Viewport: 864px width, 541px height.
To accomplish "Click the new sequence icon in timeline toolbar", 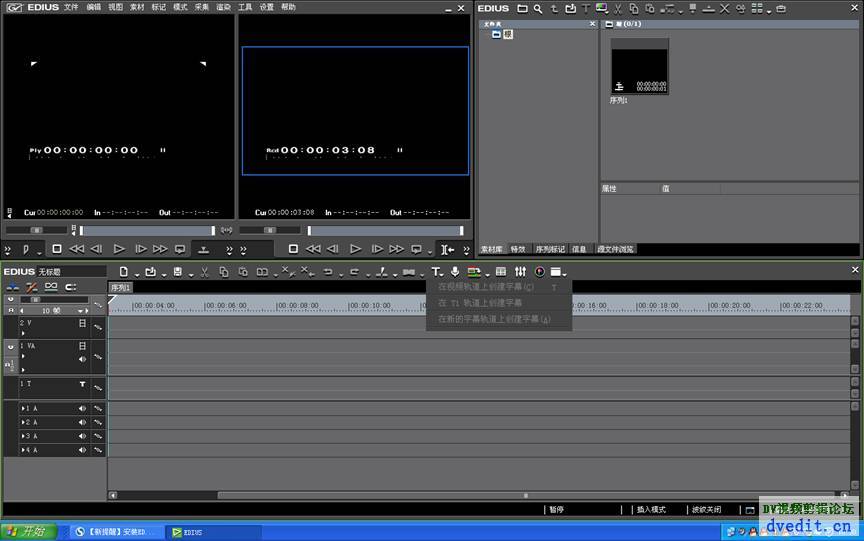I will 123,272.
